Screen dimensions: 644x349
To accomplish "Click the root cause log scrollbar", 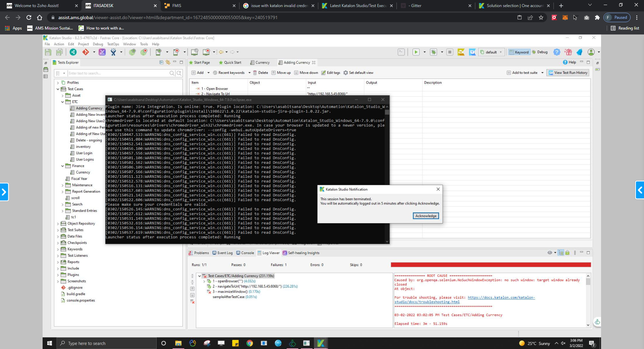I will point(588,300).
